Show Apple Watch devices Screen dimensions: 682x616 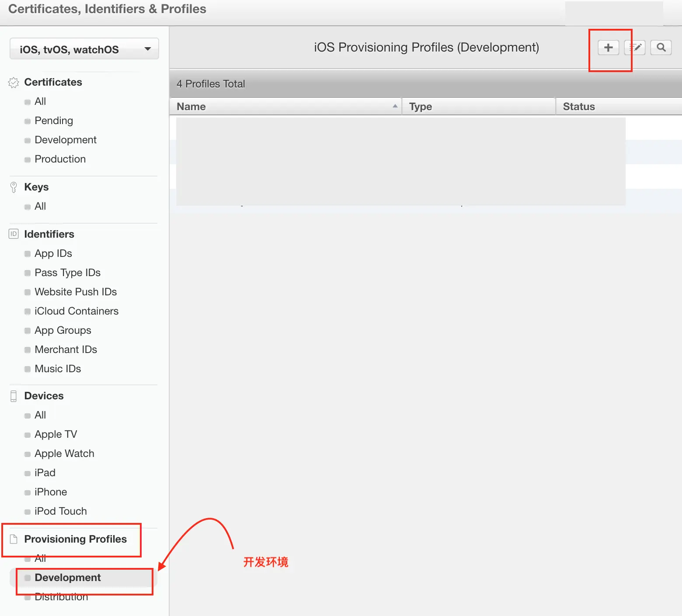point(64,453)
